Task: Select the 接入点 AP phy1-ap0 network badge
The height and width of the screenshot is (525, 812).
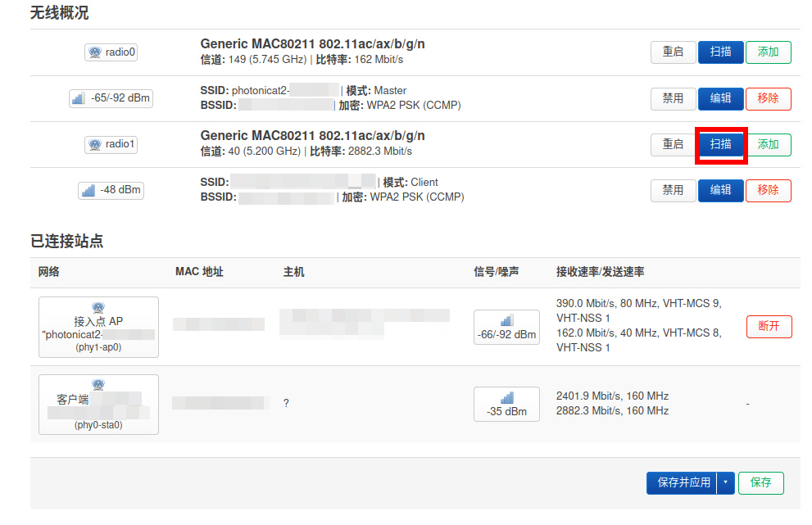Action: click(98, 327)
